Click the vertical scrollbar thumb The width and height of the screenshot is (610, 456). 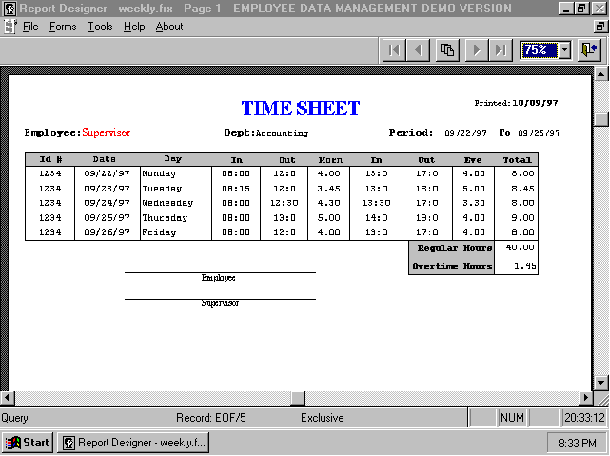(601, 120)
